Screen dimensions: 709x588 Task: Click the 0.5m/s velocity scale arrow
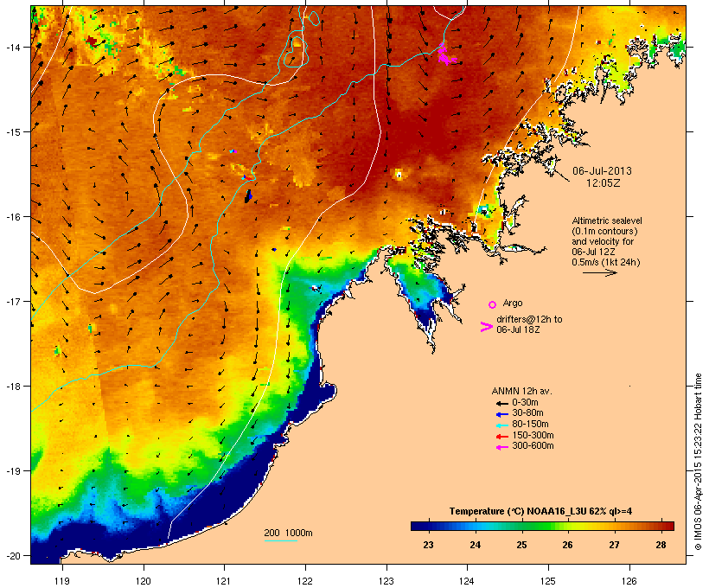tap(599, 272)
